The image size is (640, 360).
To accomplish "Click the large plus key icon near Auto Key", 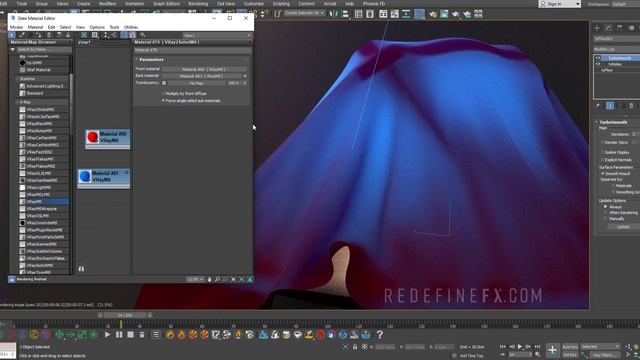I will click(x=552, y=350).
